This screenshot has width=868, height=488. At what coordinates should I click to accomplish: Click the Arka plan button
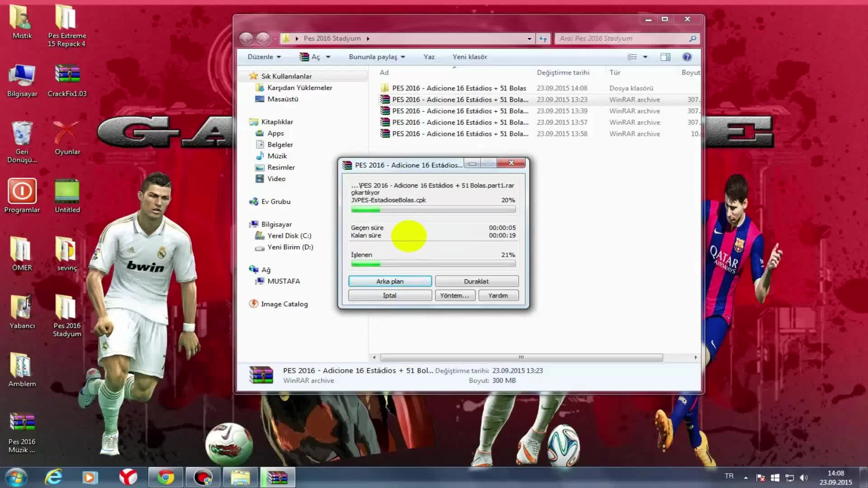389,281
